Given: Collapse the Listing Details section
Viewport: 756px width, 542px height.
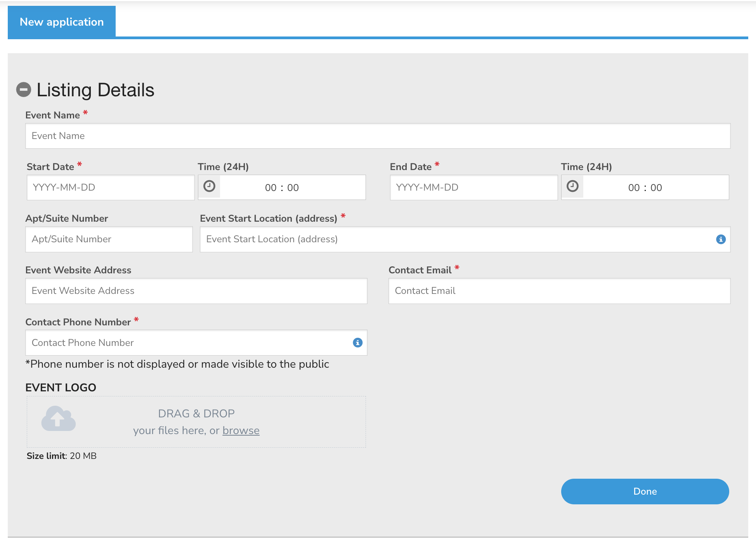Looking at the screenshot, I should coord(24,90).
